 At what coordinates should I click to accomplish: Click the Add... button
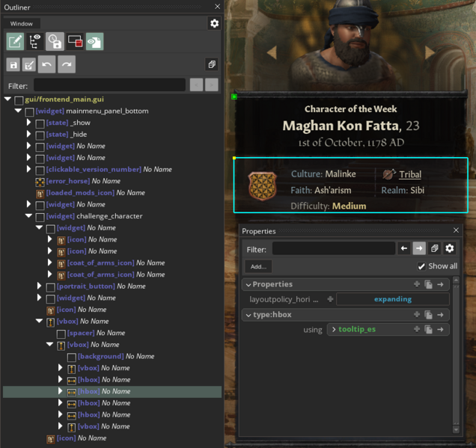click(257, 266)
